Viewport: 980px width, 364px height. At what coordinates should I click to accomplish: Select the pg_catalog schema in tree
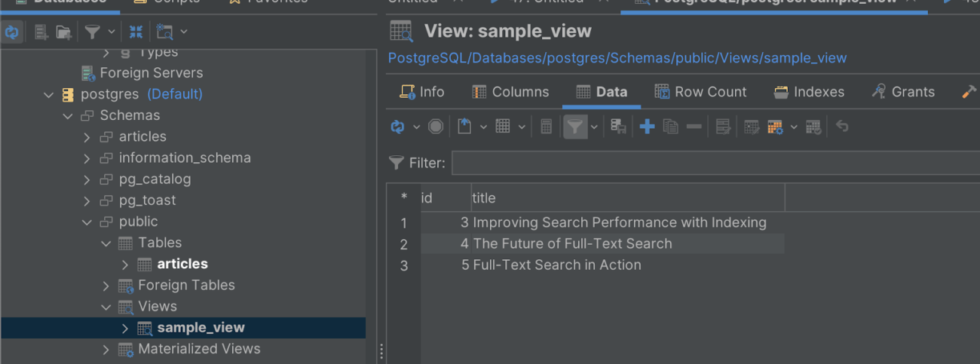point(155,179)
